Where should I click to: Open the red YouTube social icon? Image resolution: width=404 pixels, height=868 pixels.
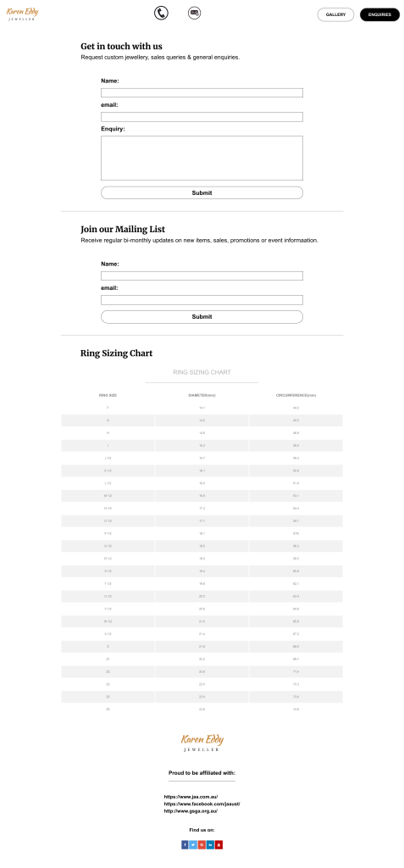(219, 845)
